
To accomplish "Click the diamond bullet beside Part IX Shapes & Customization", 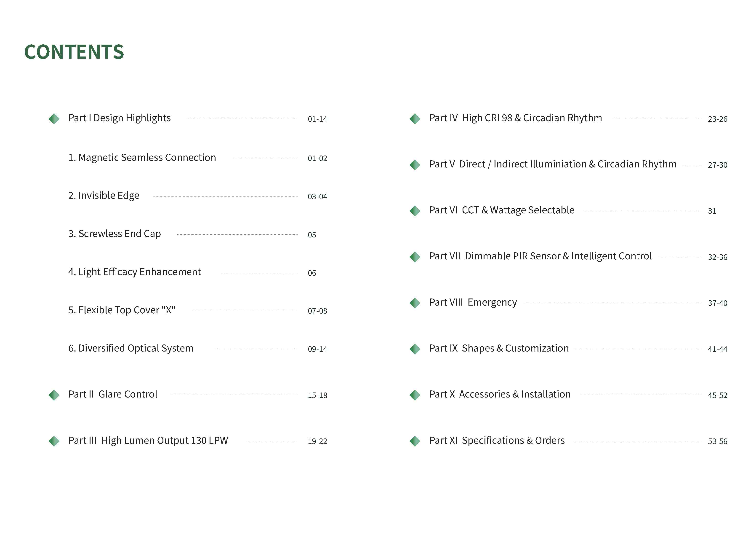I will point(415,349).
